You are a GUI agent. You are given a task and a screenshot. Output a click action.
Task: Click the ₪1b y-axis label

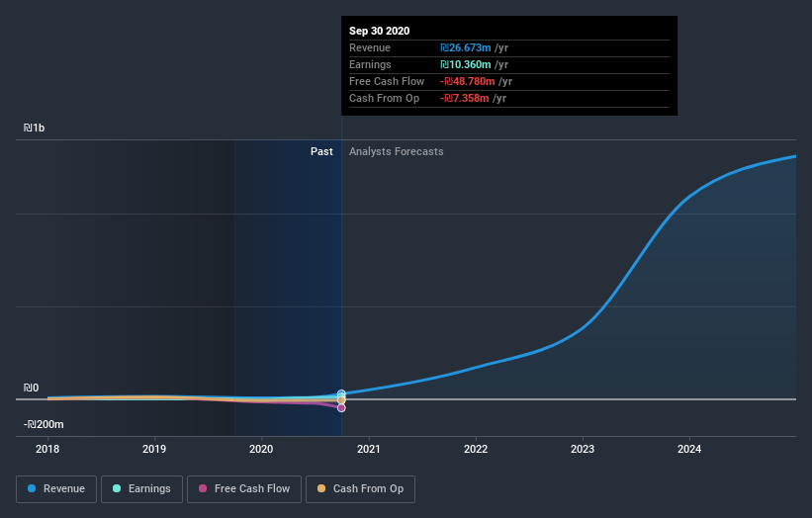click(x=35, y=128)
